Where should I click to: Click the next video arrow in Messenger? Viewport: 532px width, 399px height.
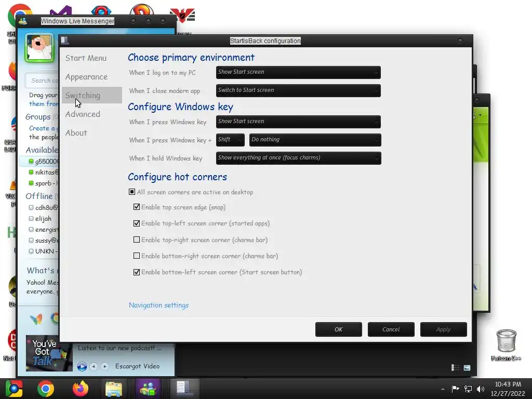click(105, 366)
